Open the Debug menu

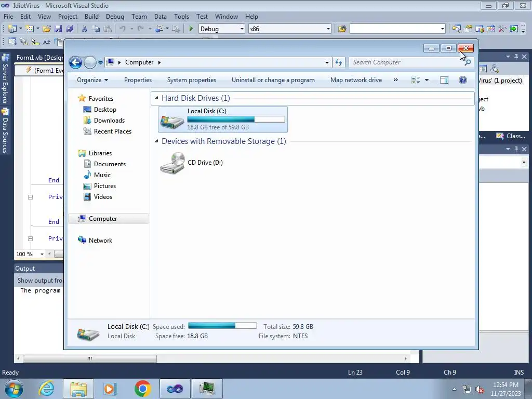click(115, 17)
